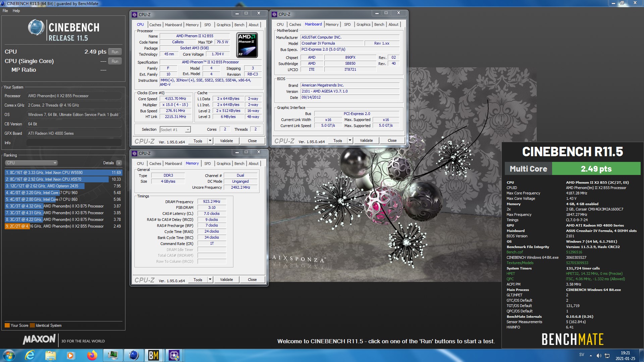This screenshot has height=362, width=644.
Task: Run the CPU multi-core benchmark
Action: [115, 52]
